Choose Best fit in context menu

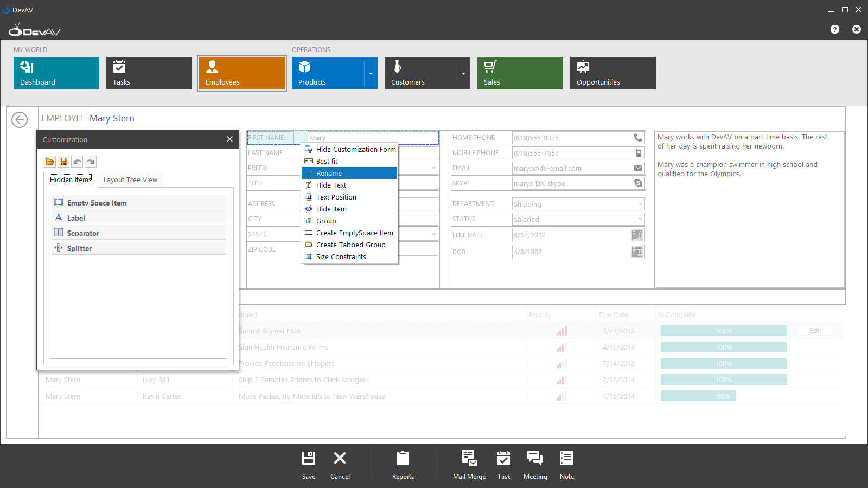[350, 161]
